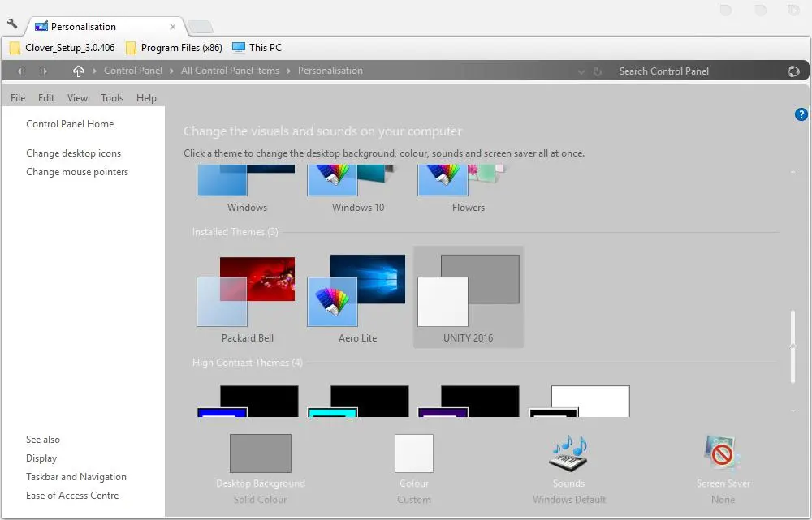Open the File menu
812x520 pixels.
tap(18, 98)
